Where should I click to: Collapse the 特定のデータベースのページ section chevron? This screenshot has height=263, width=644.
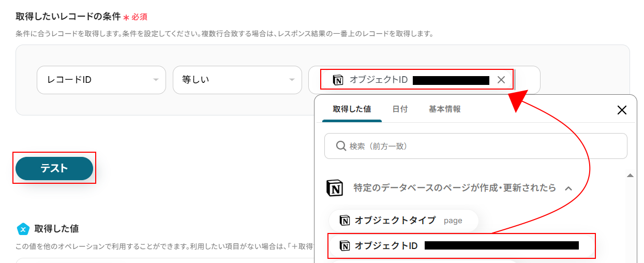568,188
